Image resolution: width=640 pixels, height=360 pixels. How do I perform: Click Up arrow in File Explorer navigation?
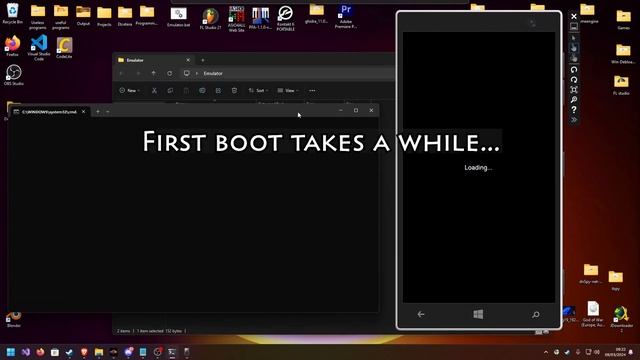pos(153,73)
